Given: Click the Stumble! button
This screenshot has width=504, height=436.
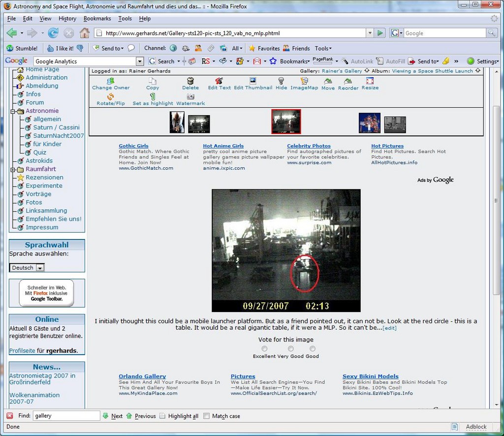Looking at the screenshot, I should [x=22, y=48].
